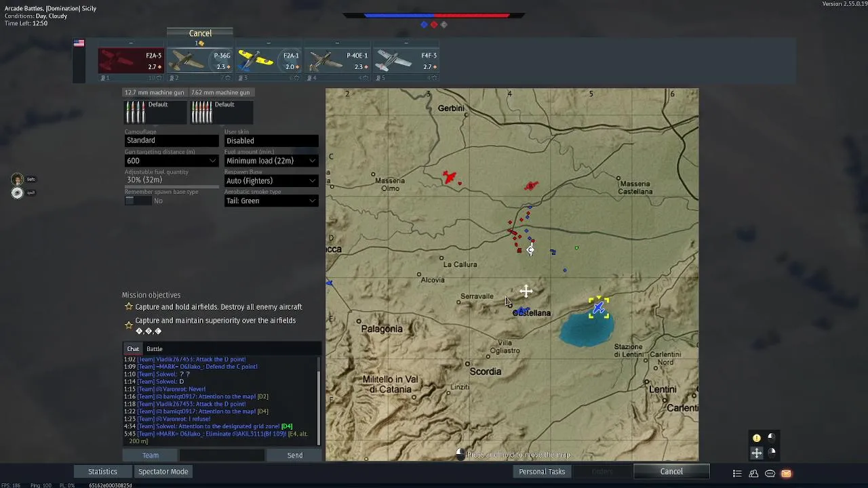Click the 'Lentini' map label
This screenshot has width=868, height=488.
663,390
